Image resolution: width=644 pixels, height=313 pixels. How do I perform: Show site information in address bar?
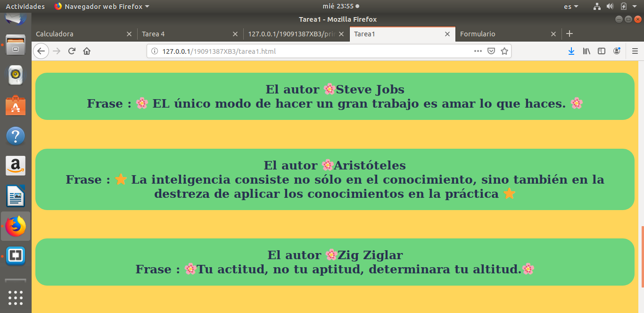pyautogui.click(x=155, y=51)
